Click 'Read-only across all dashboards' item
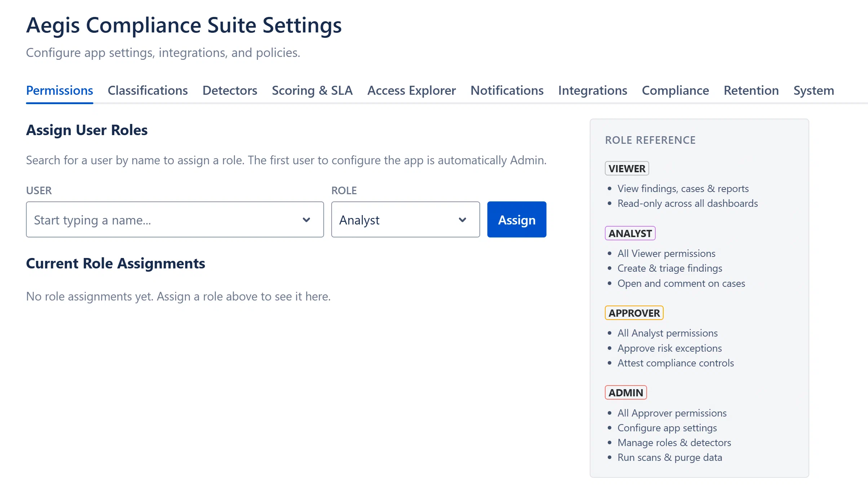Viewport: 868px width, 503px height. point(688,203)
